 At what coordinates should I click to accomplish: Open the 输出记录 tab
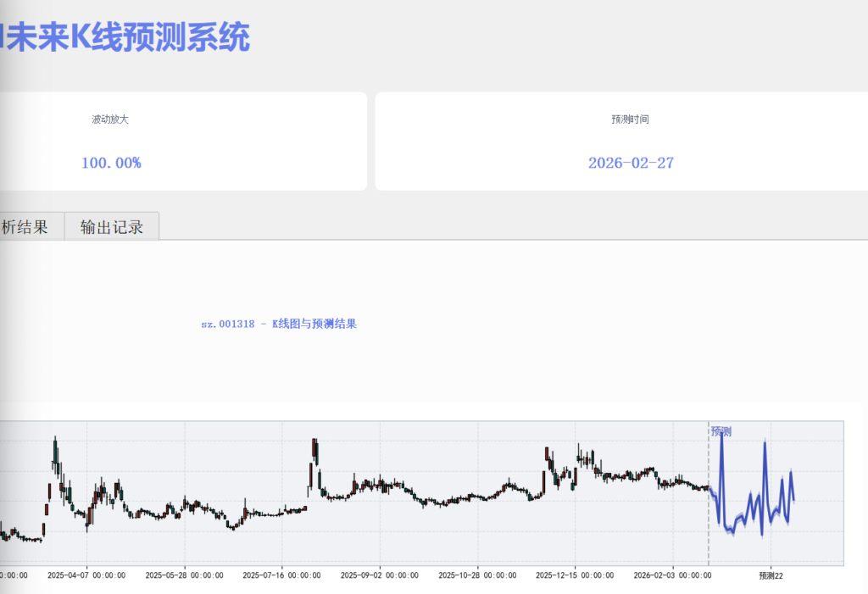[111, 227]
